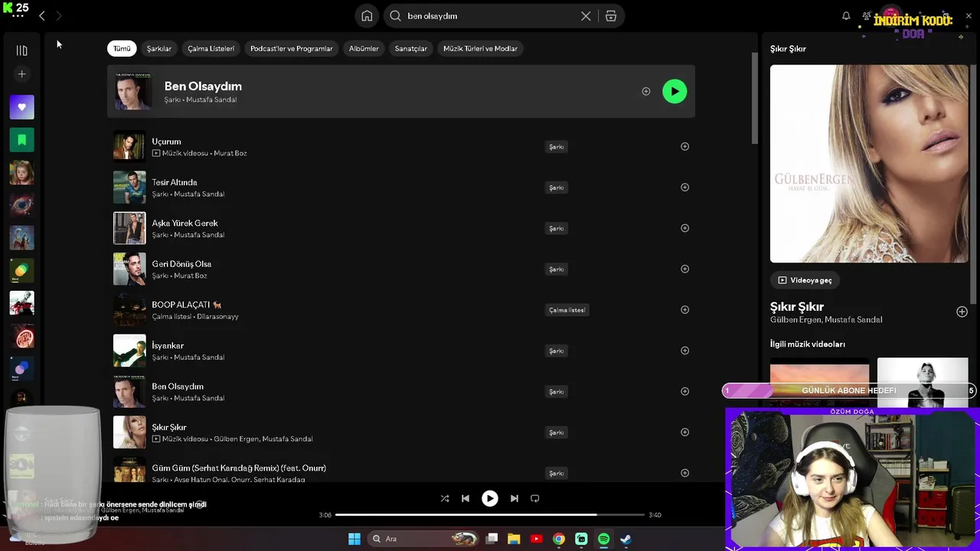
Task: Add Ben Olsaydım row plus icon
Action: coord(684,391)
